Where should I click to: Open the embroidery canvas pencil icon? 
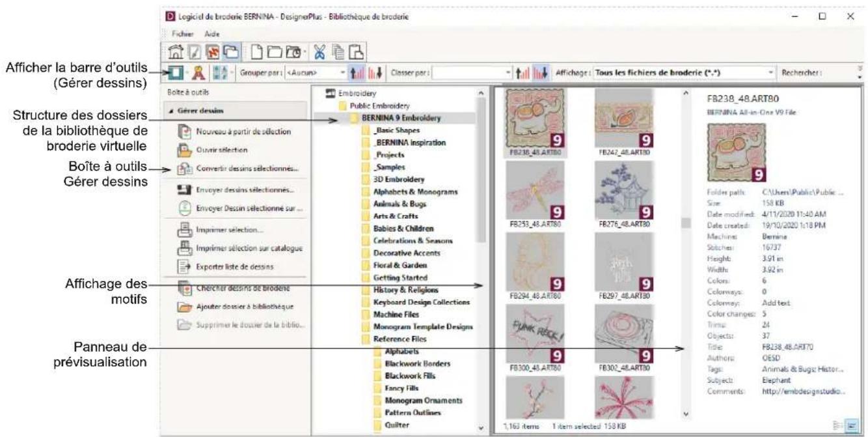(x=193, y=52)
